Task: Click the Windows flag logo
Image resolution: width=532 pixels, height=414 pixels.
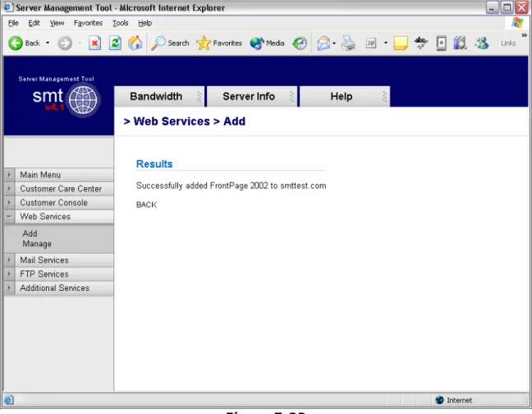Action: pyautogui.click(x=517, y=23)
